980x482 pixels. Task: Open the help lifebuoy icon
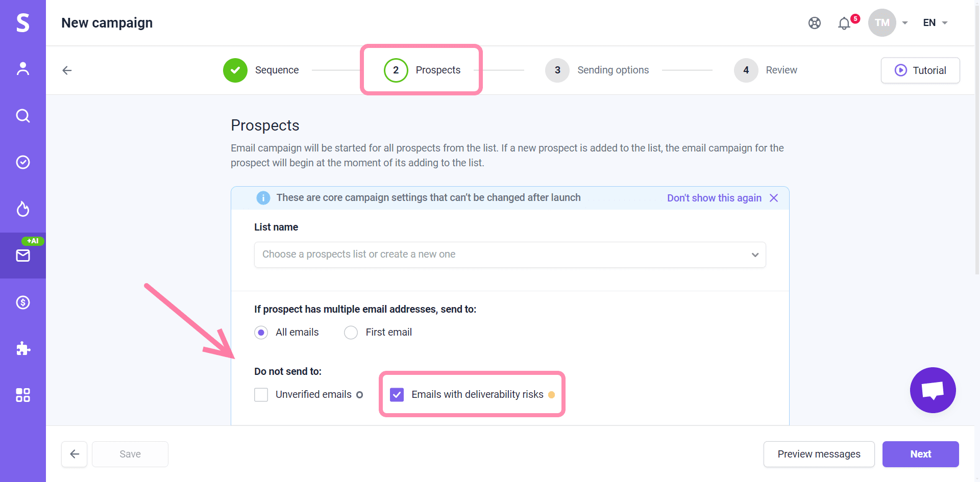[815, 23]
